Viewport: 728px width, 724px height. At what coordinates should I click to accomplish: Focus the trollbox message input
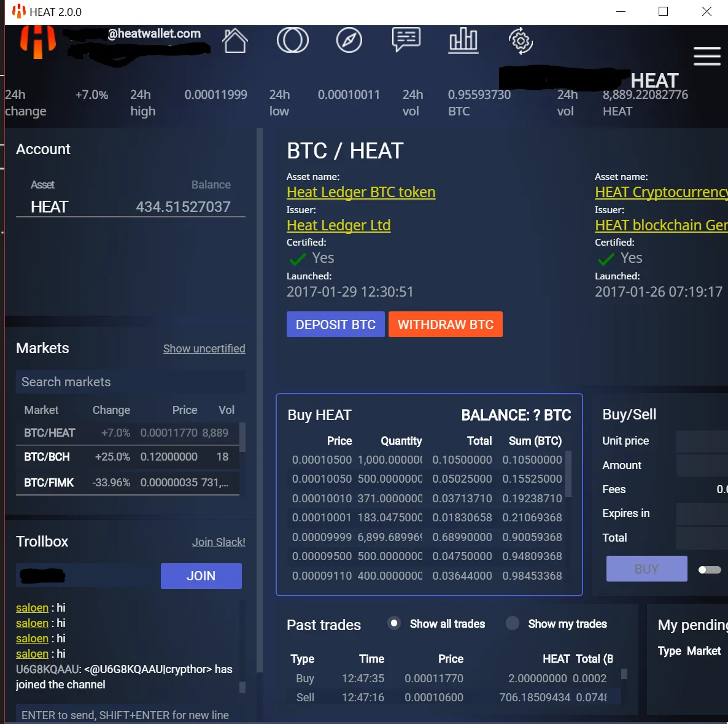tap(131, 714)
